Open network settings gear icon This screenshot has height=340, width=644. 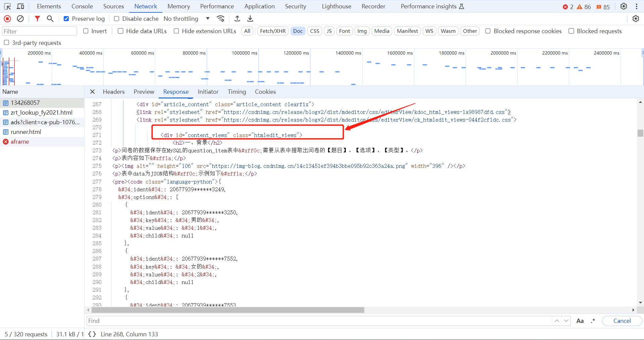[x=636, y=19]
